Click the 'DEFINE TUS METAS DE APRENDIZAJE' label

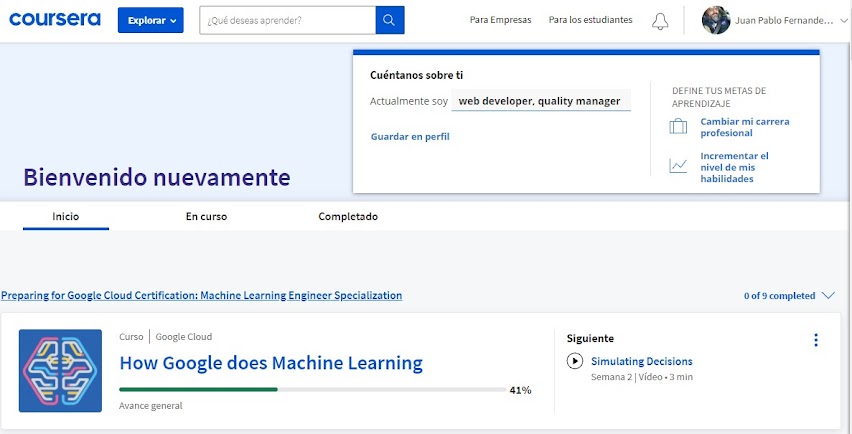tap(719, 97)
